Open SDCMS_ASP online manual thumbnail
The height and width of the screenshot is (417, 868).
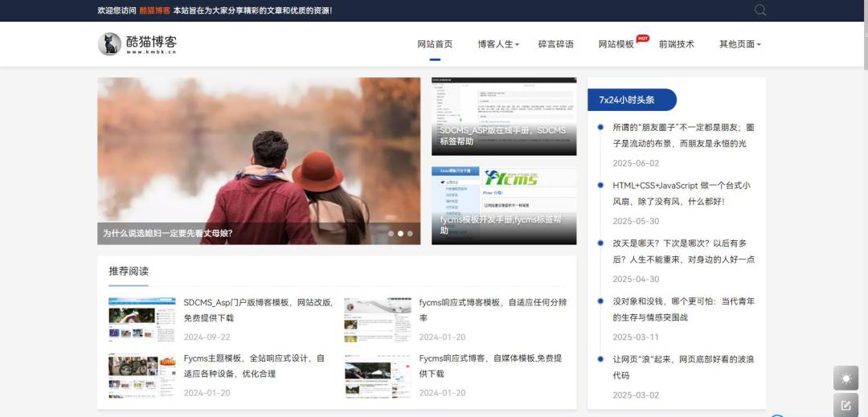click(504, 116)
